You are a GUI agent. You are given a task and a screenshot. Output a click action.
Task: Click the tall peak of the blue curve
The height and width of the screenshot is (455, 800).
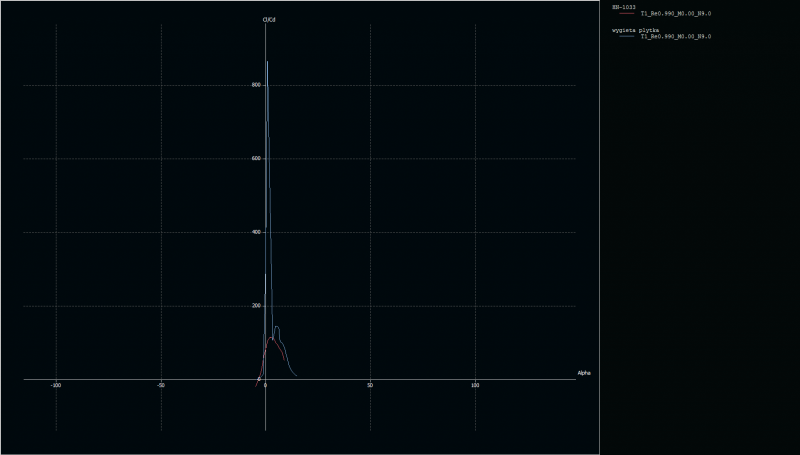pos(267,63)
